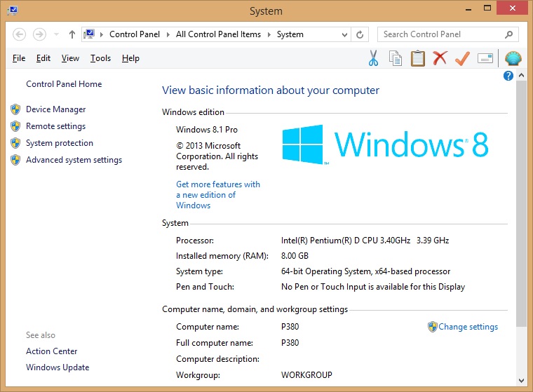The width and height of the screenshot is (533, 392).
Task: Click the shield icon beside Change settings
Action: tap(433, 327)
